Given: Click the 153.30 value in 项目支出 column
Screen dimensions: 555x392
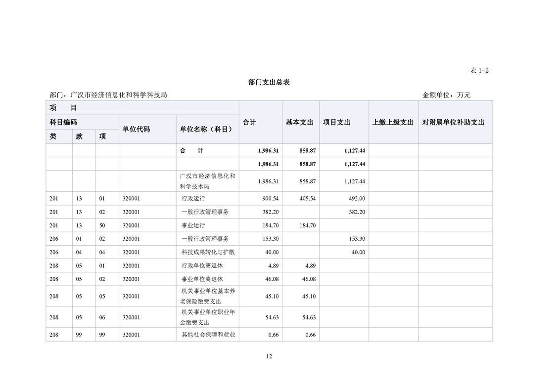Looking at the screenshot, I should tap(357, 239).
